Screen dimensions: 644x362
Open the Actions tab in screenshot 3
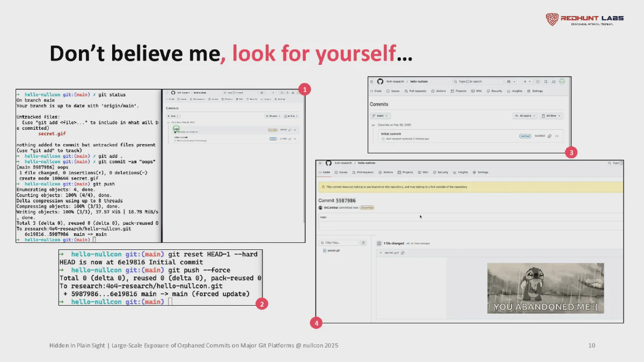(438, 91)
